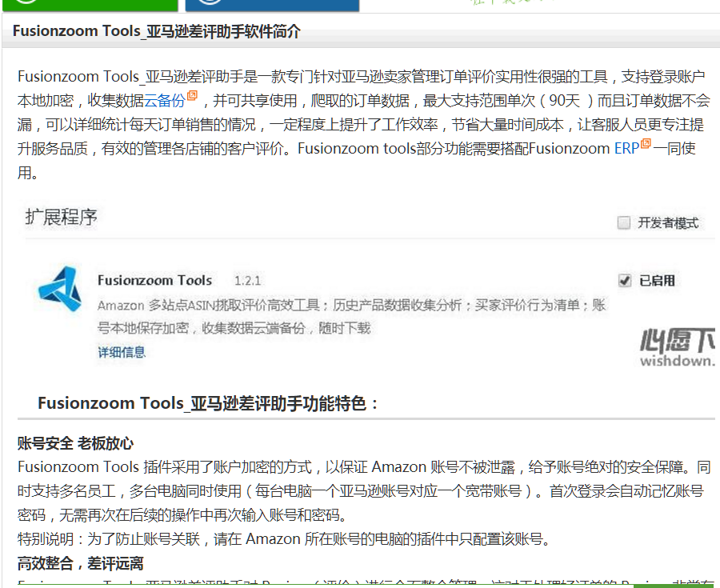The image size is (720, 588).
Task: Uncheck the 已启用 checkbox
Action: [x=625, y=281]
